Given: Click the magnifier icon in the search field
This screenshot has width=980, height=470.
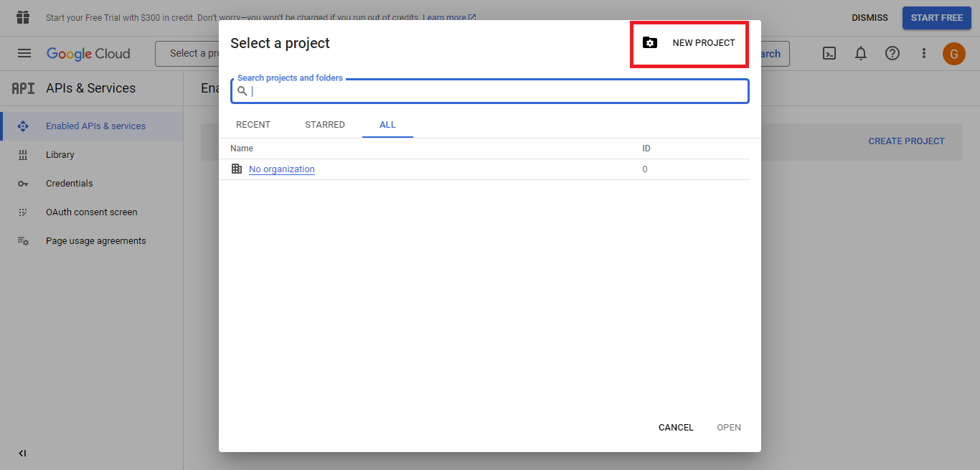Looking at the screenshot, I should coord(242,91).
